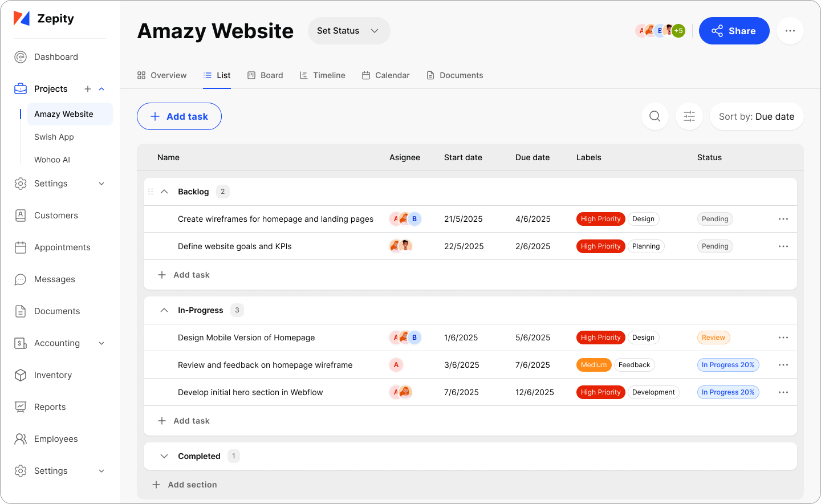Click the Review status badge
This screenshot has width=821, height=504.
tap(713, 338)
